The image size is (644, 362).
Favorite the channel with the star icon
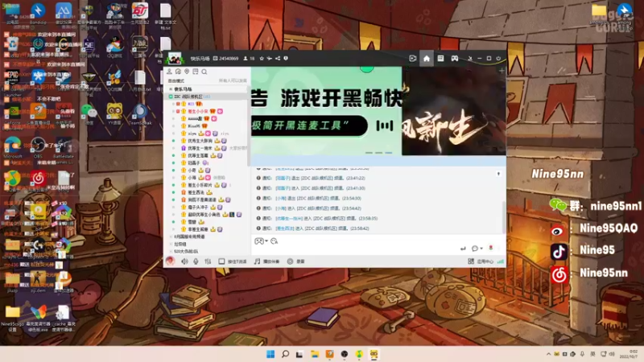262,59
